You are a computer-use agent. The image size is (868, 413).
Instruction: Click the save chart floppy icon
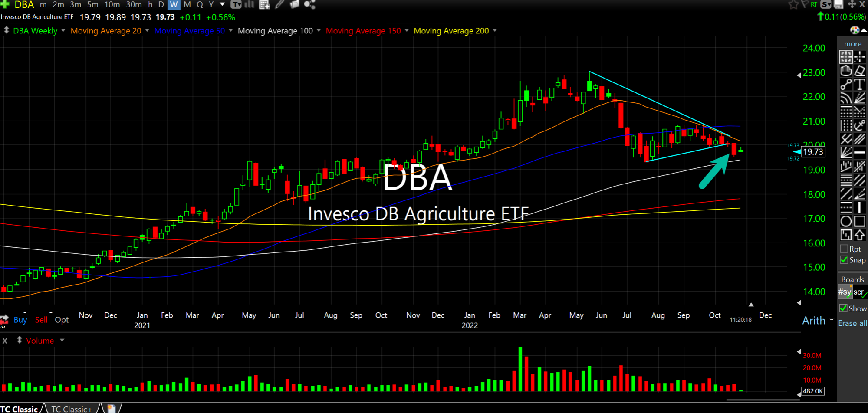point(838,4)
